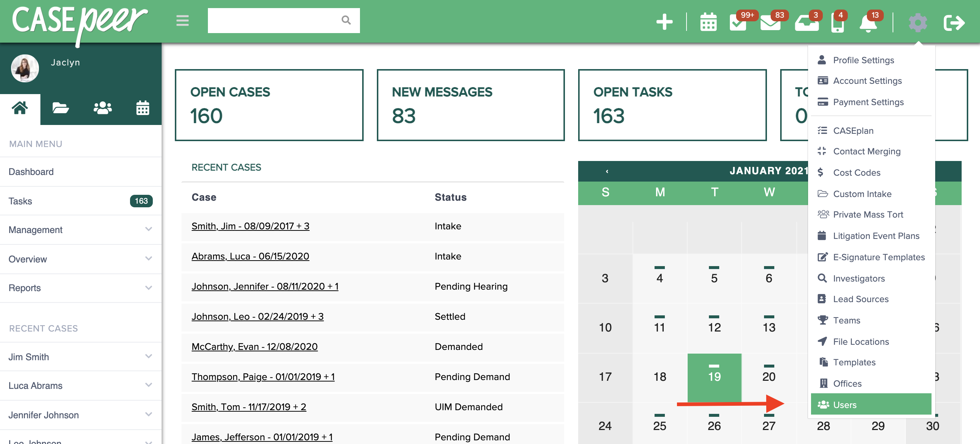This screenshot has width=980, height=444.
Task: Open the mail envelope icon with 83 badge
Action: 770,23
